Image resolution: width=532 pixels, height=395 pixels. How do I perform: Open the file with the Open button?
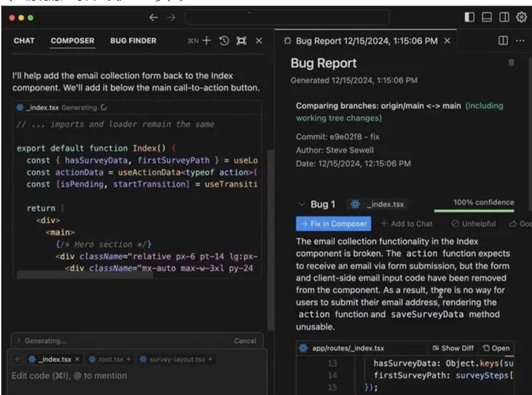coord(496,348)
